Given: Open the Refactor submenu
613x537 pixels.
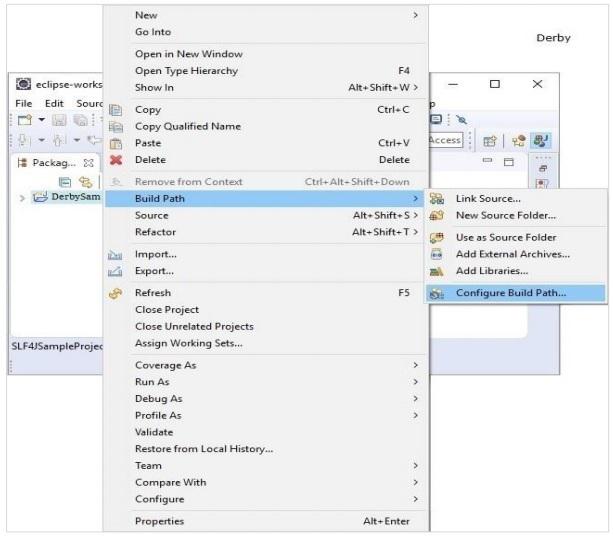Looking at the screenshot, I should point(265,232).
